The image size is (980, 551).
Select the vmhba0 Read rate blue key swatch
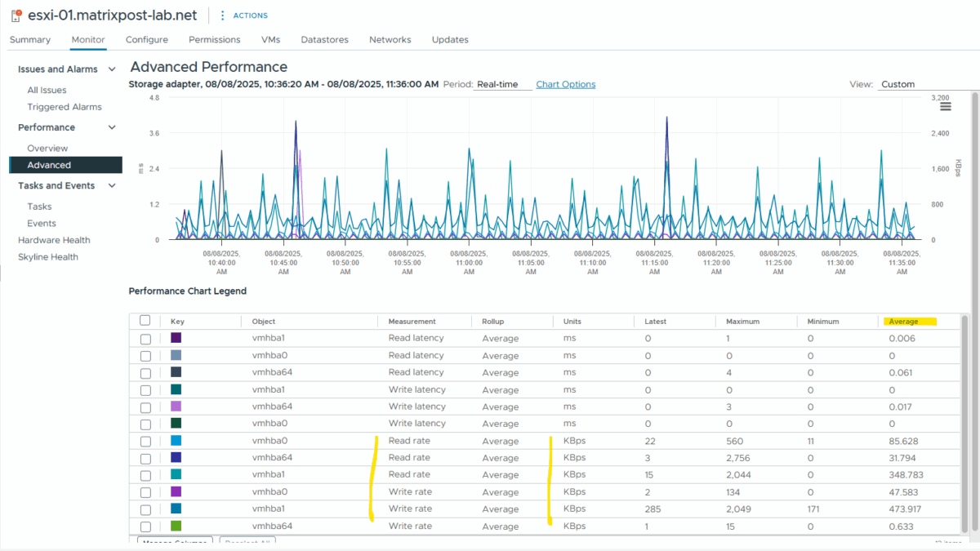[x=175, y=441]
